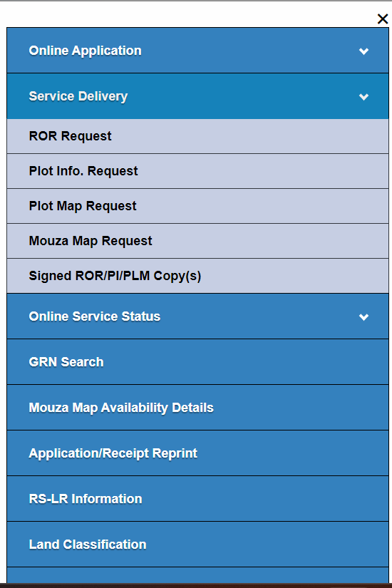Open the Online Application menu heading
Screen dimensions: 392x588
pos(85,51)
